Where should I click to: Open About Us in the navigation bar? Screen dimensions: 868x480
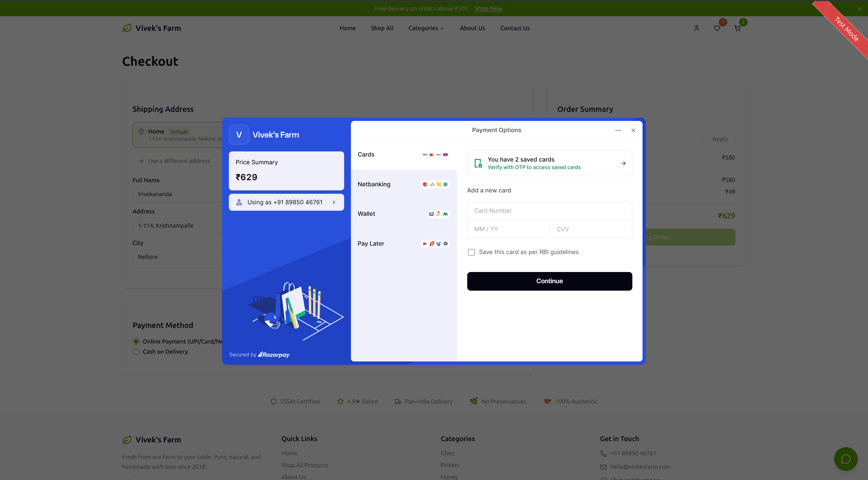[472, 28]
